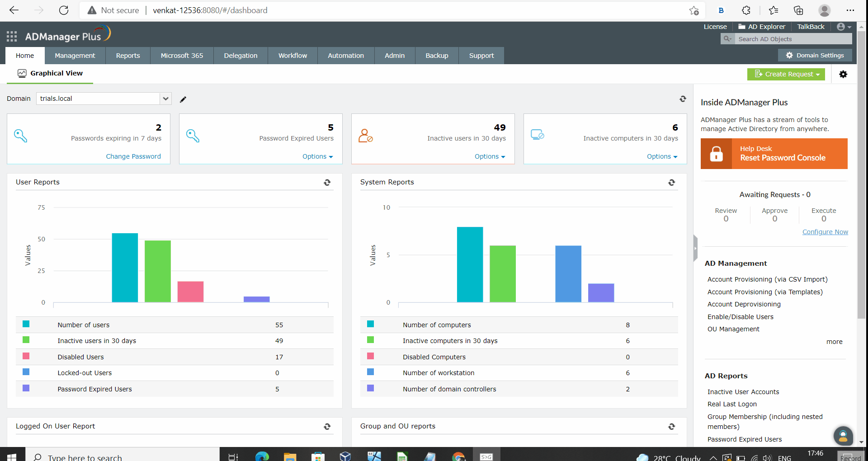Open Account Deprovisioning link
This screenshot has height=461, width=868.
pyautogui.click(x=744, y=304)
